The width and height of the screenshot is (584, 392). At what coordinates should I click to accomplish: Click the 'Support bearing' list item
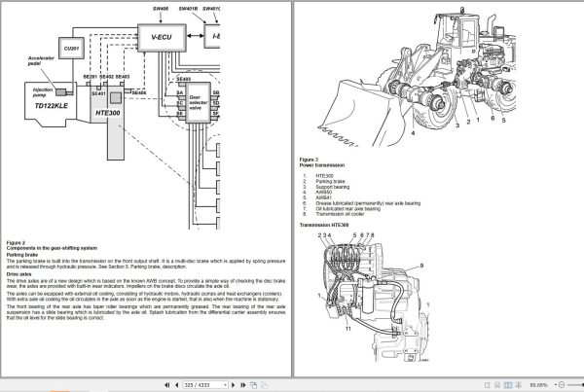point(333,187)
